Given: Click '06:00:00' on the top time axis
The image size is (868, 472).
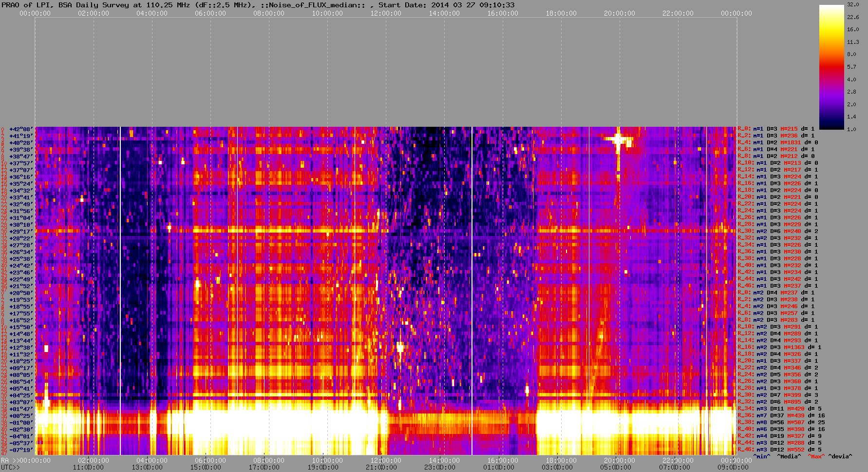Looking at the screenshot, I should (x=210, y=13).
